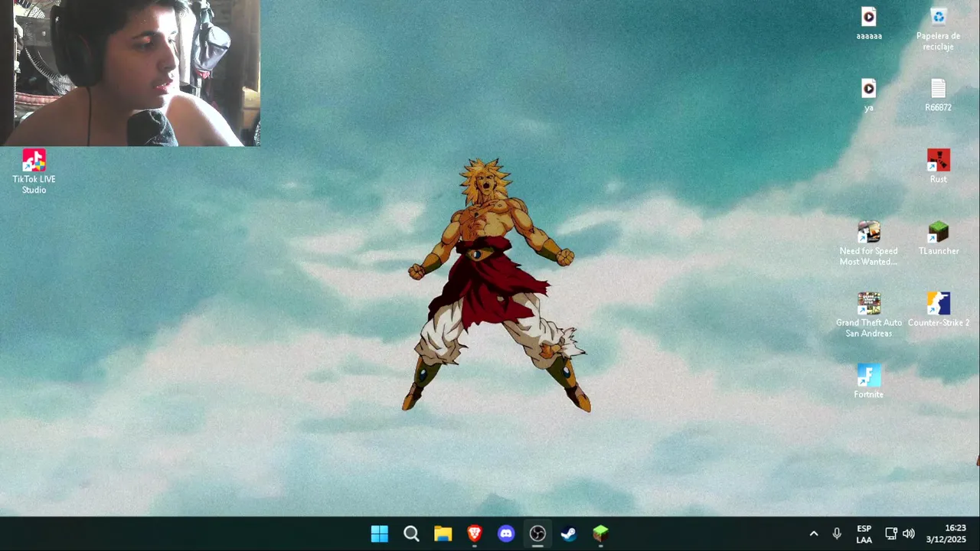The height and width of the screenshot is (551, 980).
Task: Open the Fortnite desktop shortcut
Action: pos(869,382)
